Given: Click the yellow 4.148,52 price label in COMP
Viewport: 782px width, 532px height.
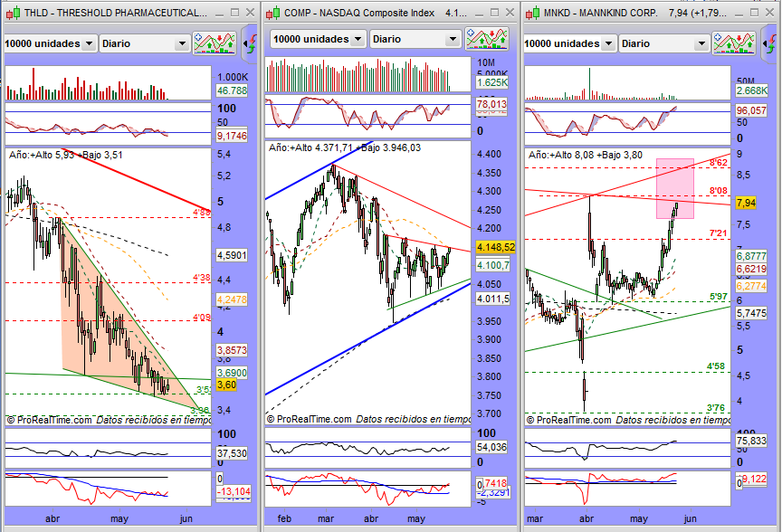Looking at the screenshot, I should [x=495, y=247].
